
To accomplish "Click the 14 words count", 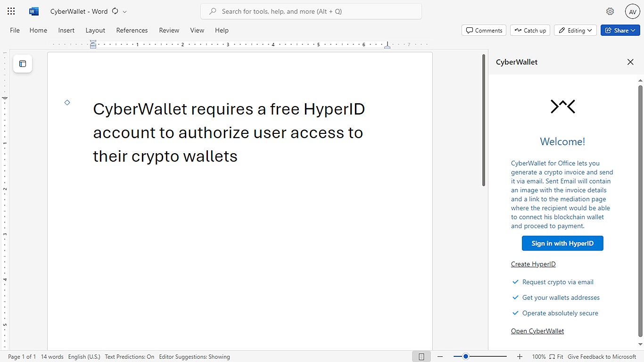I will pos(52,357).
